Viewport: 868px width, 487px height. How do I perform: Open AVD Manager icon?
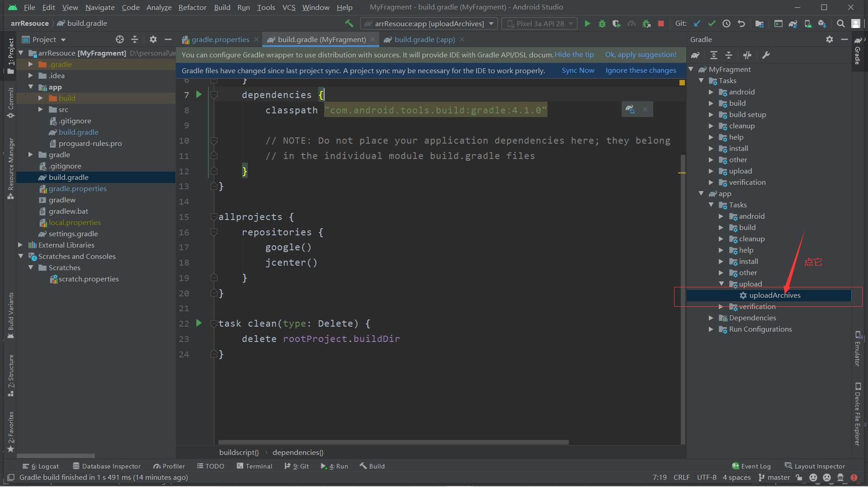coord(808,23)
